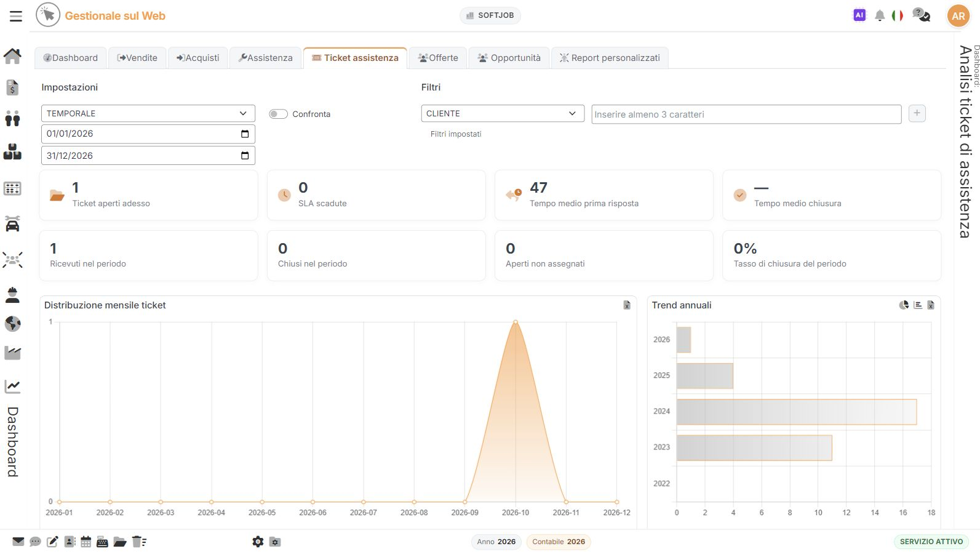The image size is (980, 554).
Task: Open the Opportunità tab
Action: (x=509, y=58)
